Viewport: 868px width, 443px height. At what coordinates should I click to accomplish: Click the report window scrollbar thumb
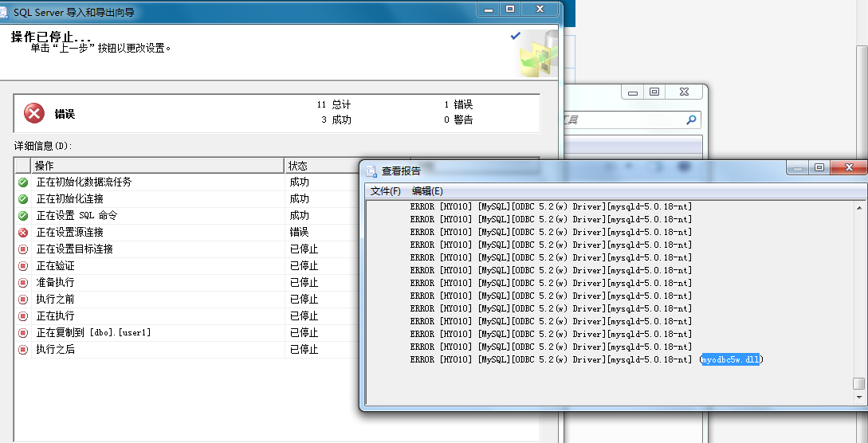pyautogui.click(x=859, y=383)
